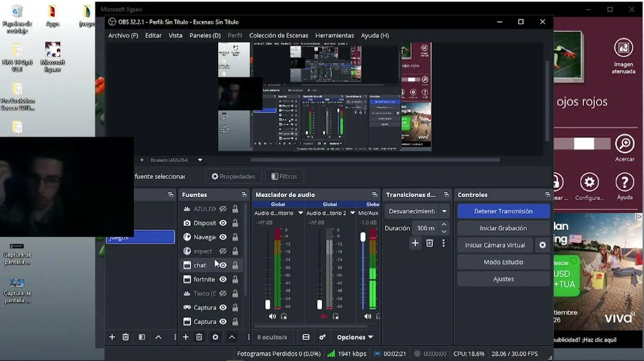Open the Paneles (D) menu
This screenshot has height=361, width=644.
[x=205, y=36]
